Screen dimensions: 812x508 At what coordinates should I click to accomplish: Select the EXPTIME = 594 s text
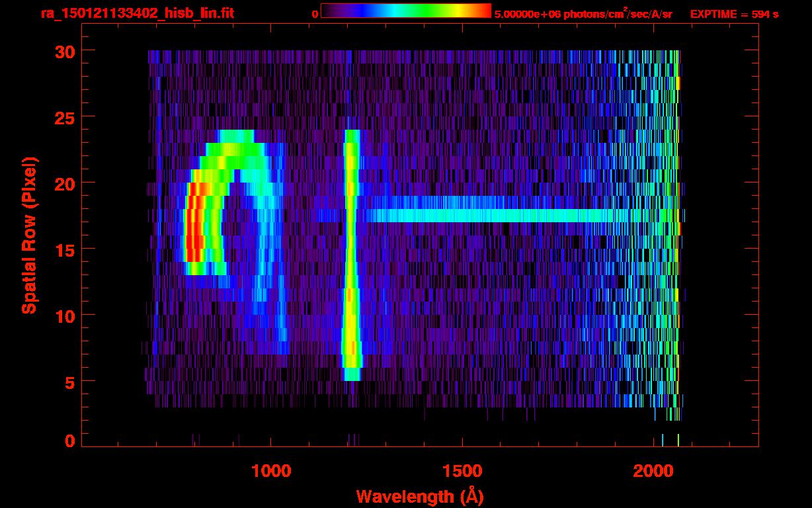[734, 14]
